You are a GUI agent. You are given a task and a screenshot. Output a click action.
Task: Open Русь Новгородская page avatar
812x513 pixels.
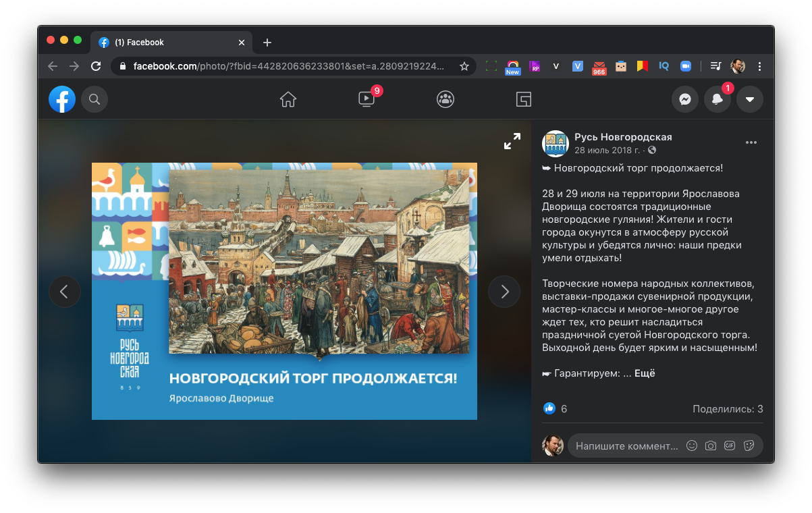(556, 143)
